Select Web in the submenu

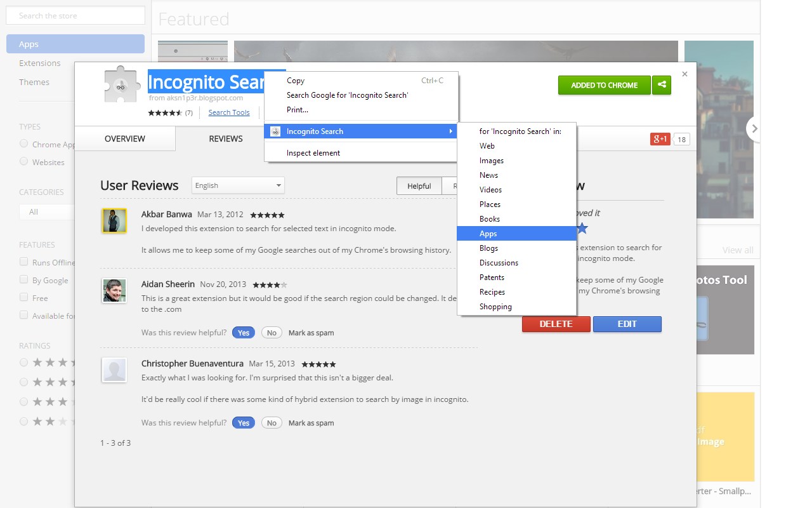tap(516, 146)
